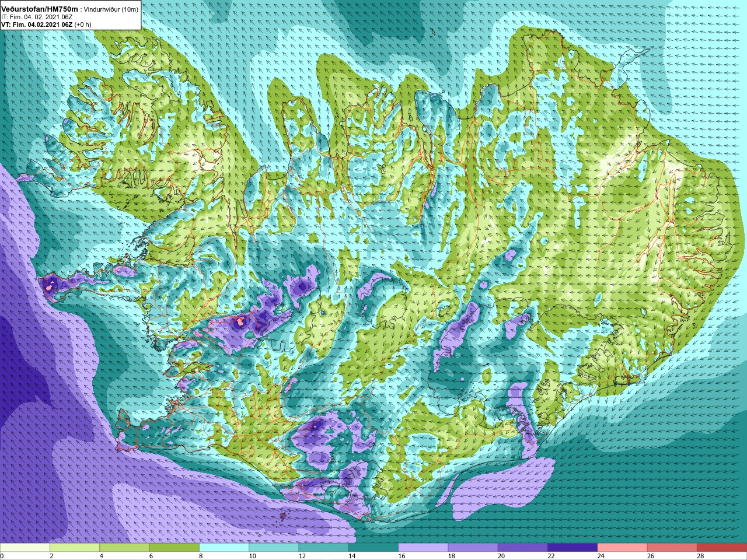Click the pale yellow 0–2 legend swatch
The width and height of the screenshot is (747, 560).
point(25,548)
